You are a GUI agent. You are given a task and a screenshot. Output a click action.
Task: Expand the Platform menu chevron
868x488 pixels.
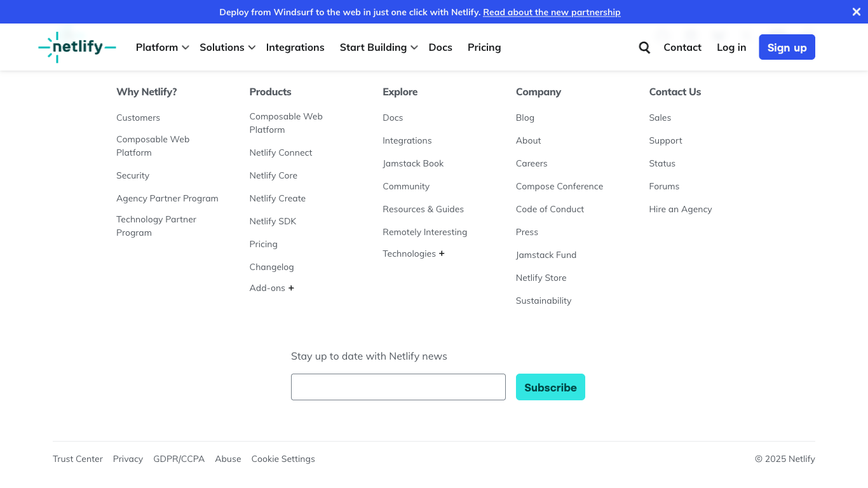(186, 48)
